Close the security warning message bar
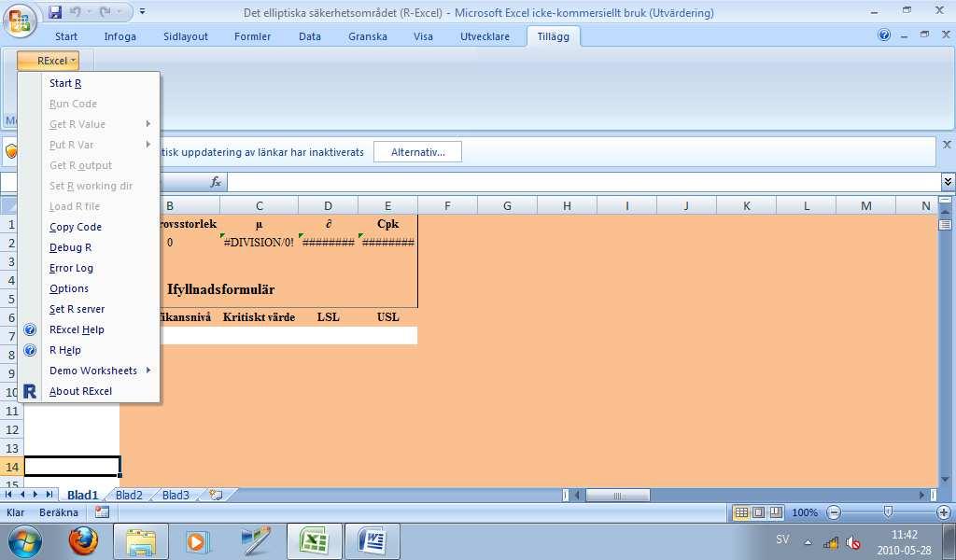 coord(947,145)
